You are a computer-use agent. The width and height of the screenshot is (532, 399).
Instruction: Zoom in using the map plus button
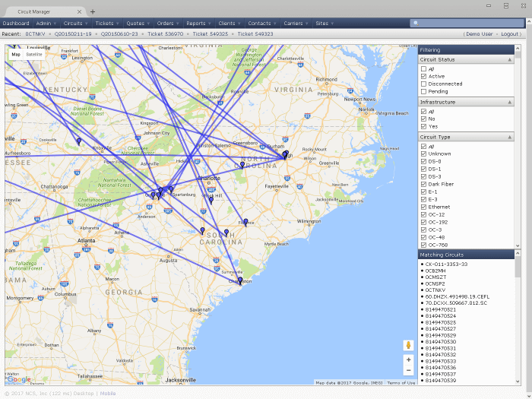[408, 359]
